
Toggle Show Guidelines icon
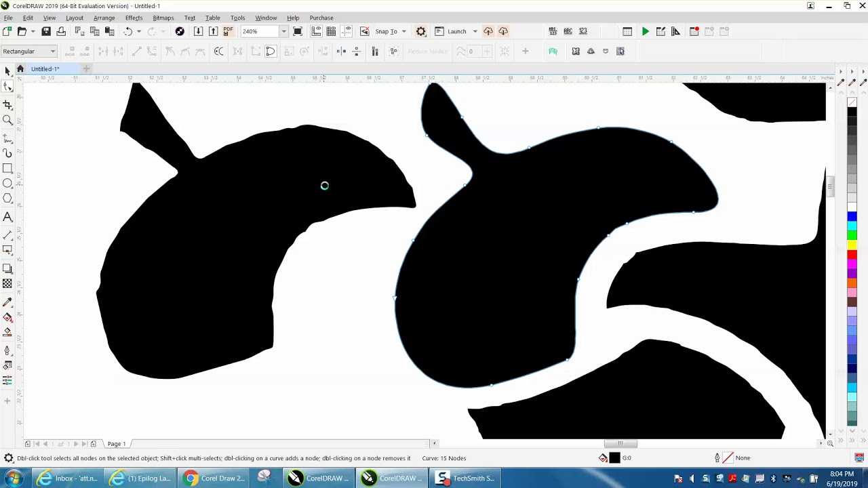click(x=347, y=31)
